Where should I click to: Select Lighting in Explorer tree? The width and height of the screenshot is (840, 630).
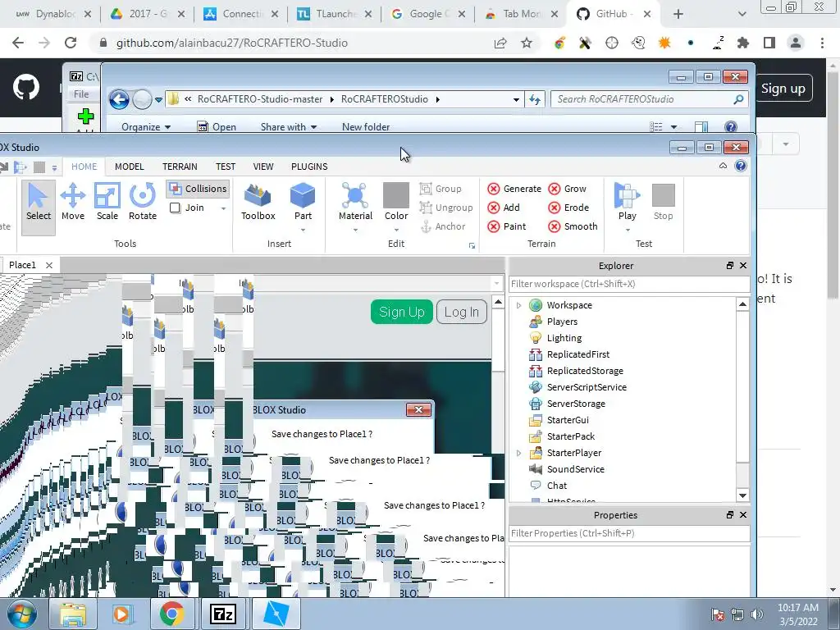tap(564, 338)
